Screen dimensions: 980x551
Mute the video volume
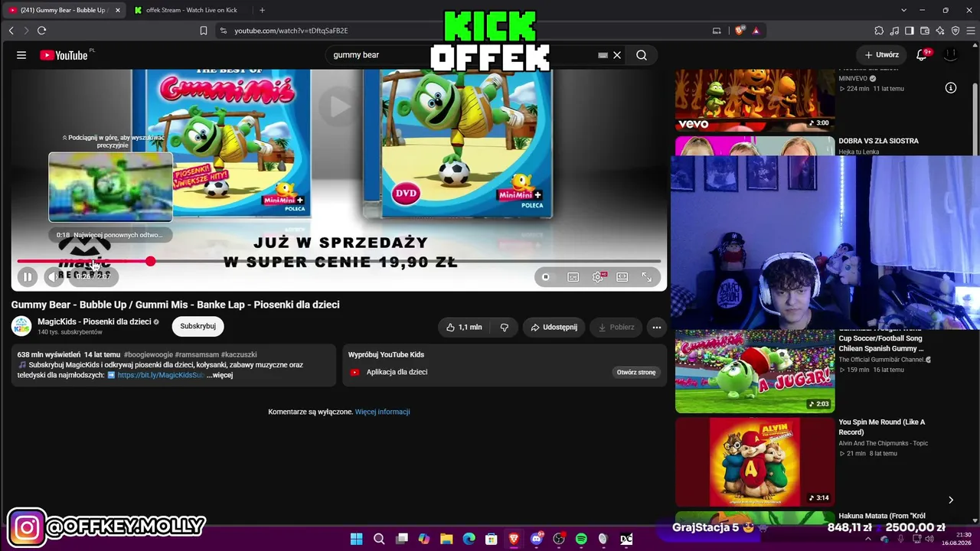click(x=53, y=277)
